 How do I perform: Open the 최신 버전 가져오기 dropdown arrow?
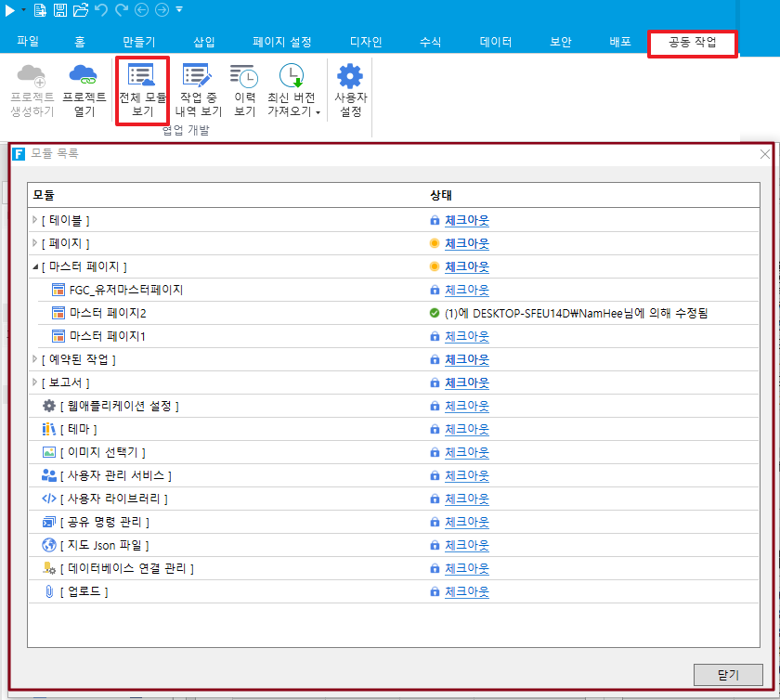[318, 113]
